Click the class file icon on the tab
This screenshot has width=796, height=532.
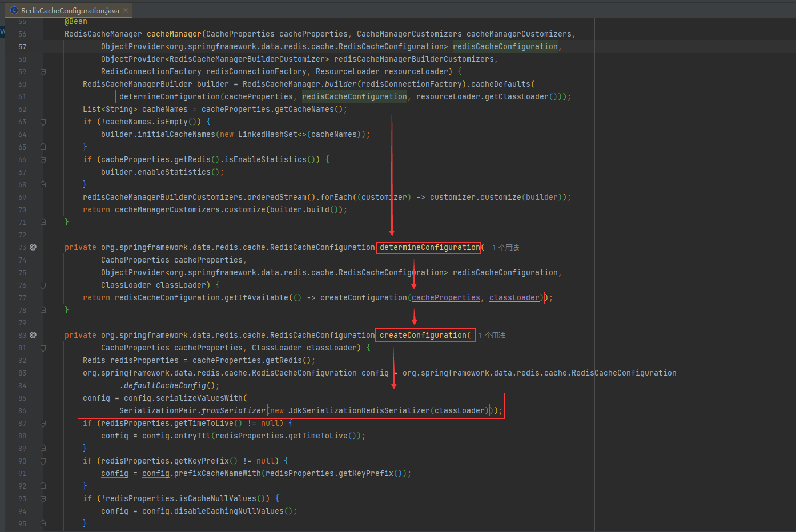[x=14, y=10]
